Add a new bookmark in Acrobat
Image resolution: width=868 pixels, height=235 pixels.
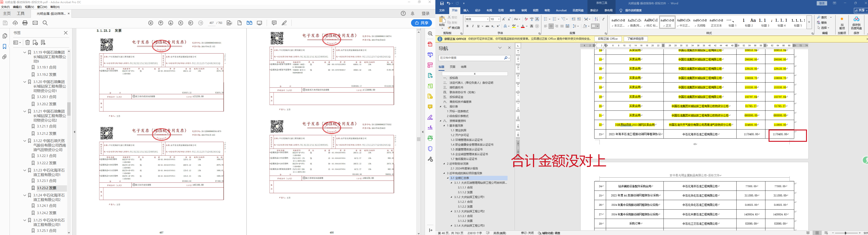pos(35,42)
